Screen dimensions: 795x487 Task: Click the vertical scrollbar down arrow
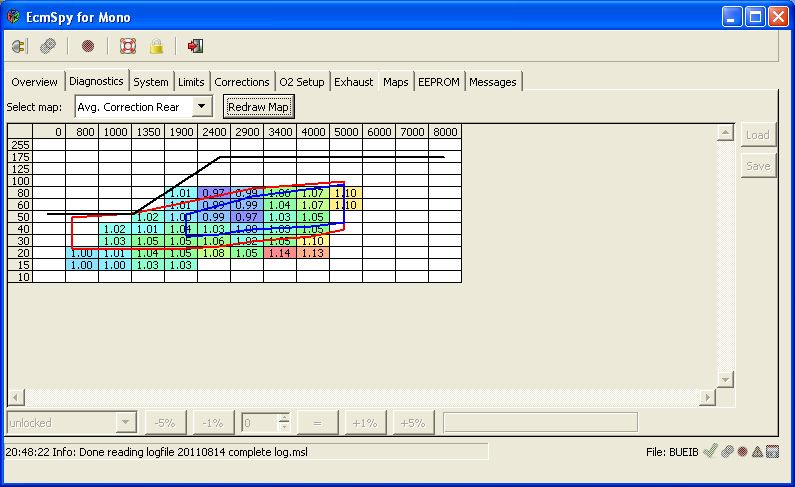(726, 379)
